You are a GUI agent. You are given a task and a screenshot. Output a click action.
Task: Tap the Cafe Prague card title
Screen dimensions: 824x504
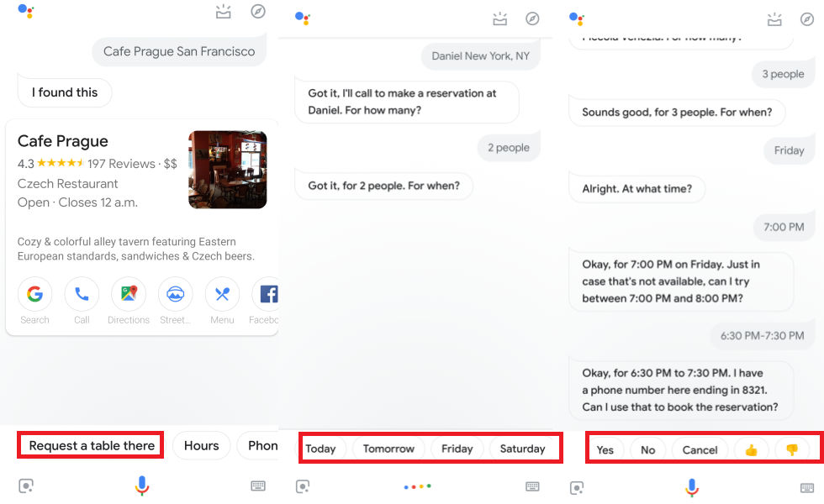click(62, 141)
